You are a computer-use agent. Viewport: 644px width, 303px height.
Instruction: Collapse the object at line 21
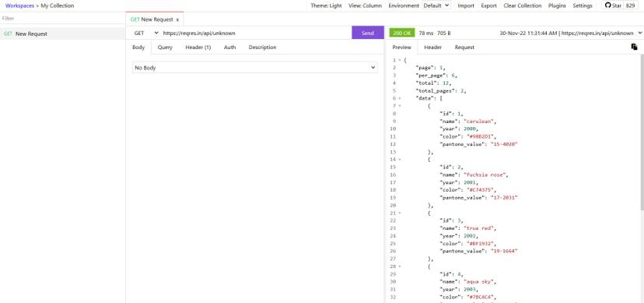400,213
